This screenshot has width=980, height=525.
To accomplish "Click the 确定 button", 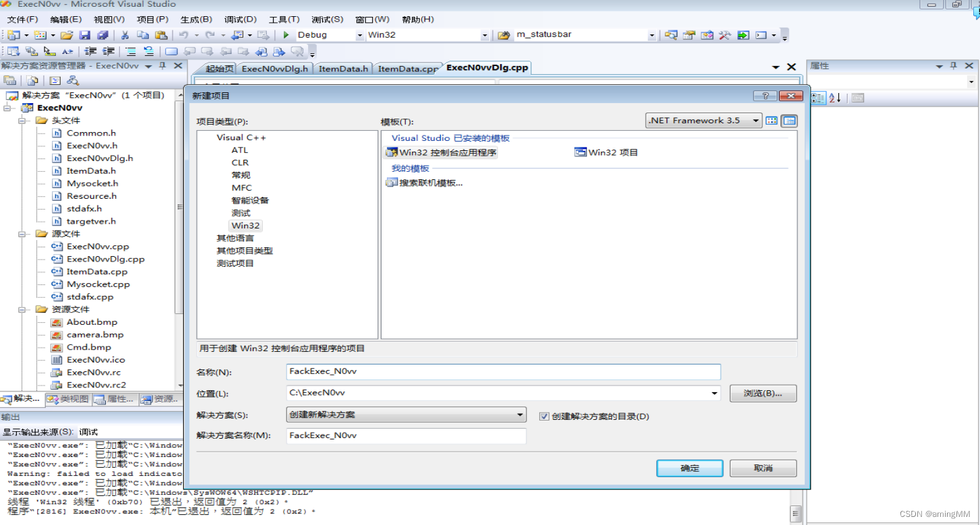I will 690,468.
